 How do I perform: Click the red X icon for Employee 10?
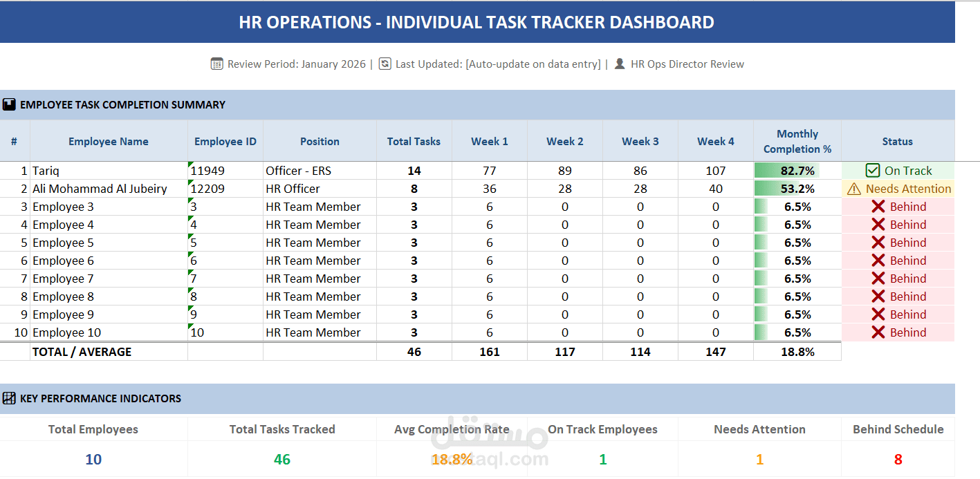point(878,332)
